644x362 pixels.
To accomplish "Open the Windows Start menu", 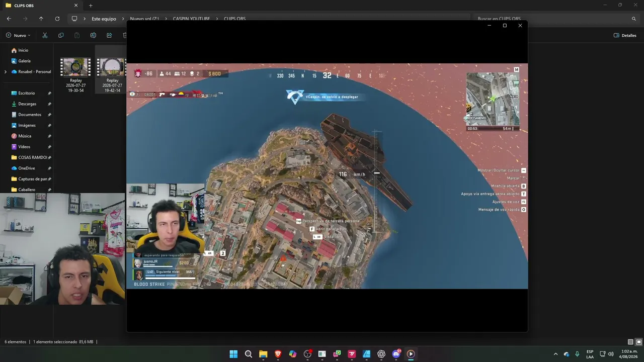I will tap(233, 354).
